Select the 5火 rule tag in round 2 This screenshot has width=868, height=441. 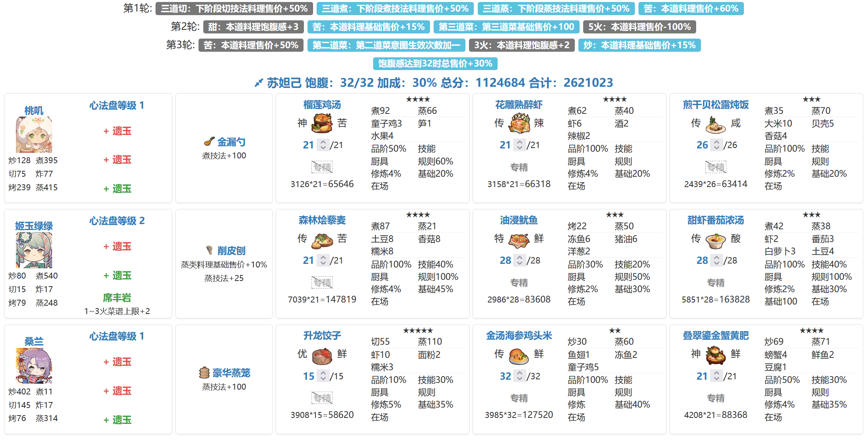(639, 27)
